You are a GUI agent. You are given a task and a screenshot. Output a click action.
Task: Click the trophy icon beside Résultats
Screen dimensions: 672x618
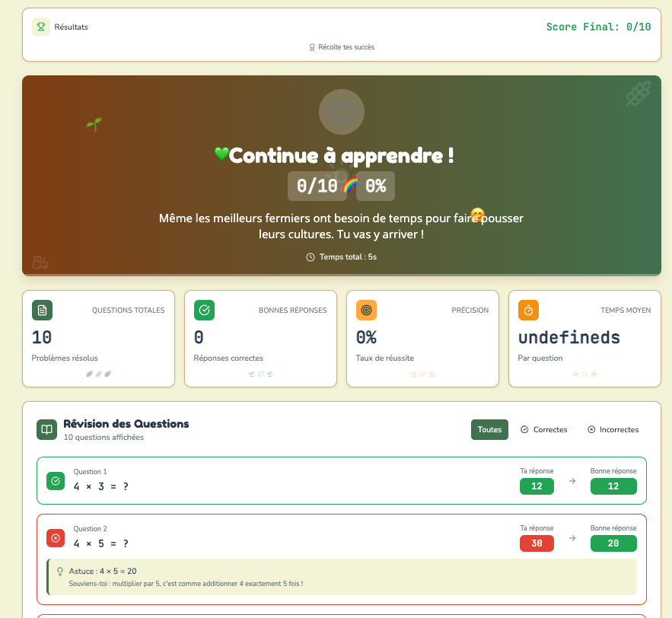[41, 27]
